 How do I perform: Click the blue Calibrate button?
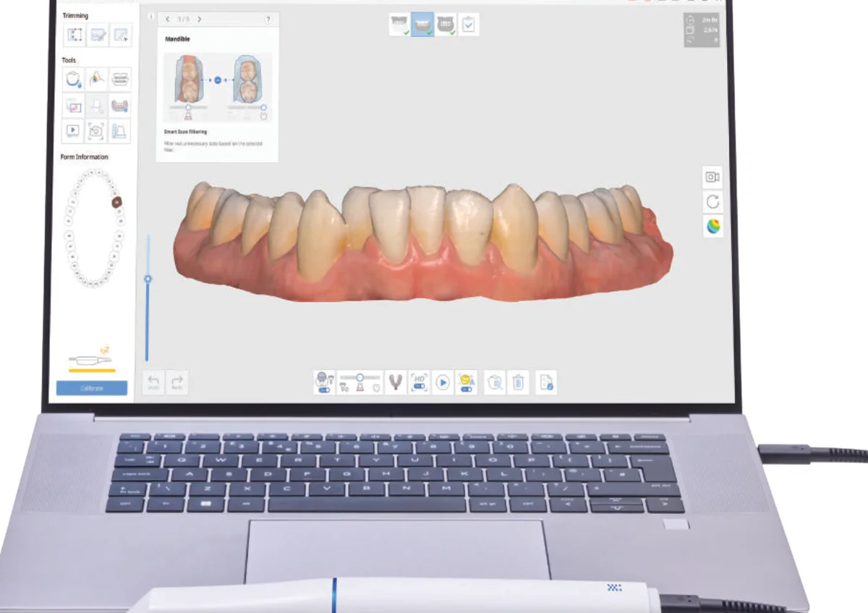92,388
